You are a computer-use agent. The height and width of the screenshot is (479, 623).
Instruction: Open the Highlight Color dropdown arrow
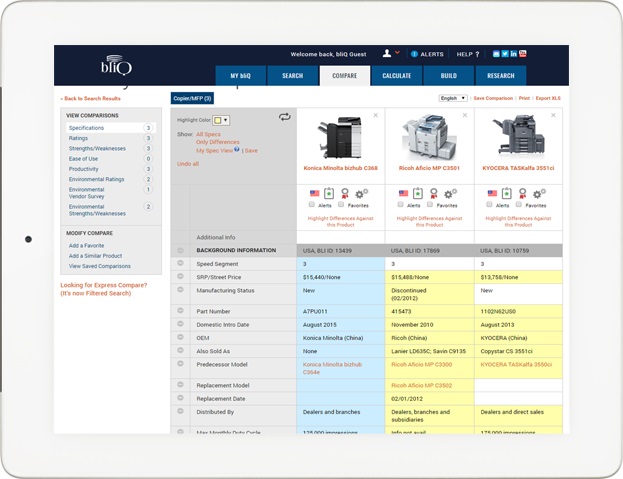[225, 120]
